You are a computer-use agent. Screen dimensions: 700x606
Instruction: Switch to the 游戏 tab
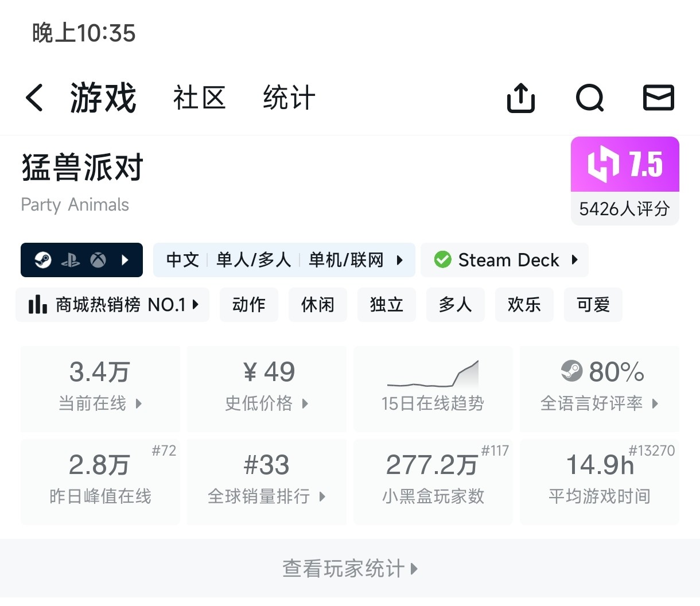(103, 98)
